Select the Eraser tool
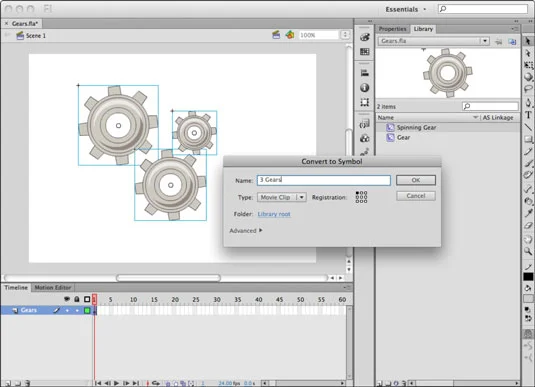Screen dimensions: 535x387 [x=528, y=225]
